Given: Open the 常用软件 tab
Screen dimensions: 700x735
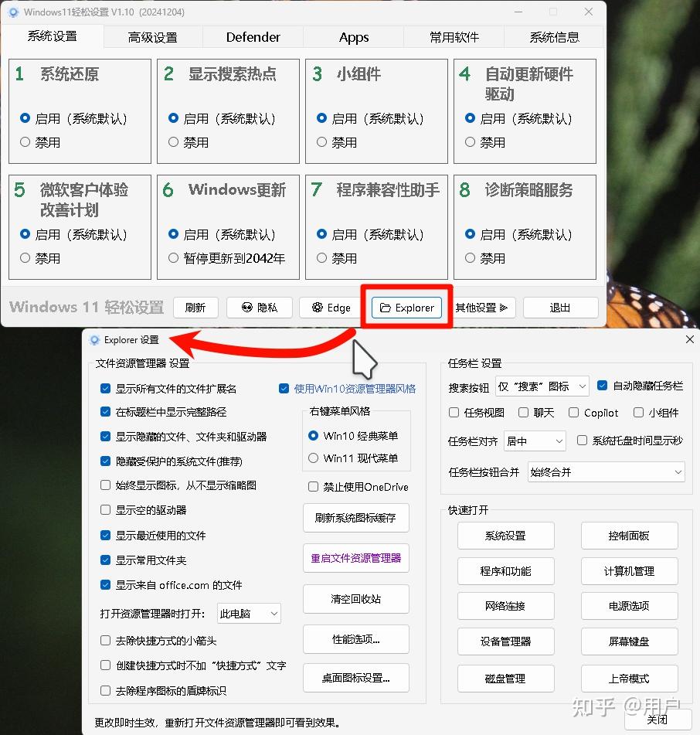Looking at the screenshot, I should 454,37.
